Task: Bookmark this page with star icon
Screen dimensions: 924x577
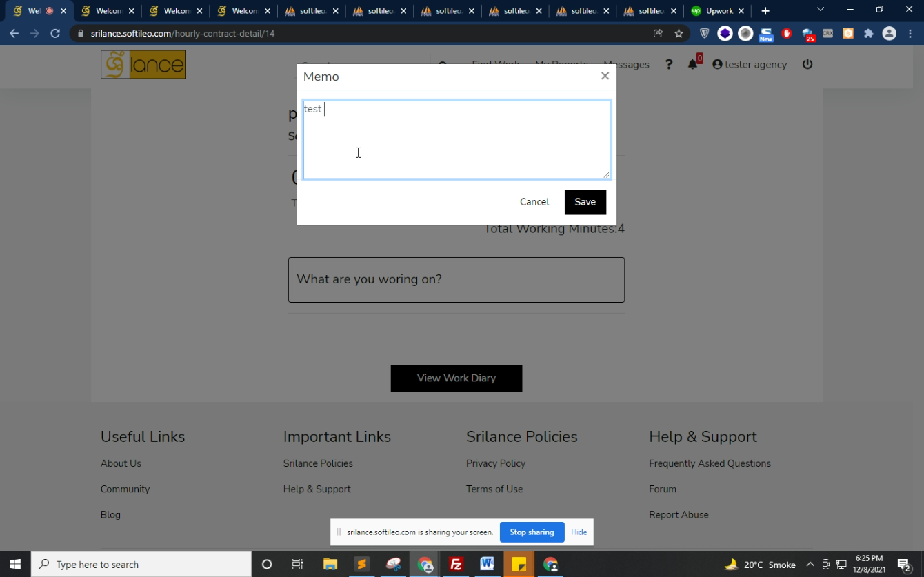Action: pos(679,33)
